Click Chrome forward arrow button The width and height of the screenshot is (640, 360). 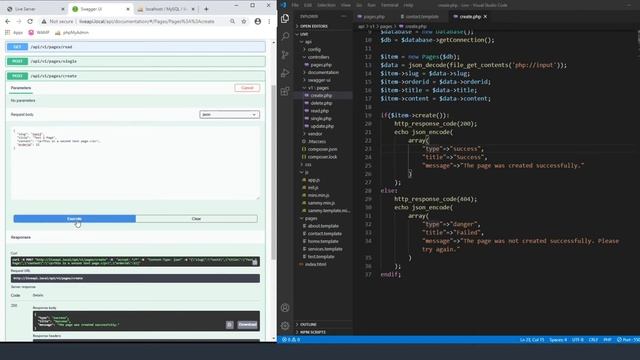point(19,21)
